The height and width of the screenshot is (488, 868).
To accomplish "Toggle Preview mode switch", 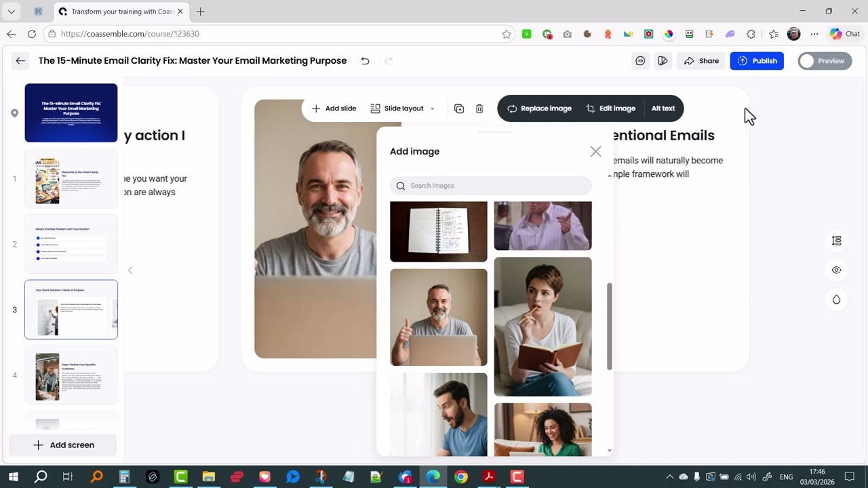I will [x=825, y=61].
